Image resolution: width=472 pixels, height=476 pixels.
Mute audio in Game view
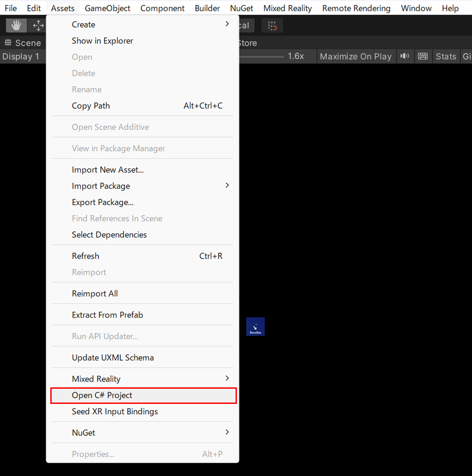pyautogui.click(x=405, y=56)
